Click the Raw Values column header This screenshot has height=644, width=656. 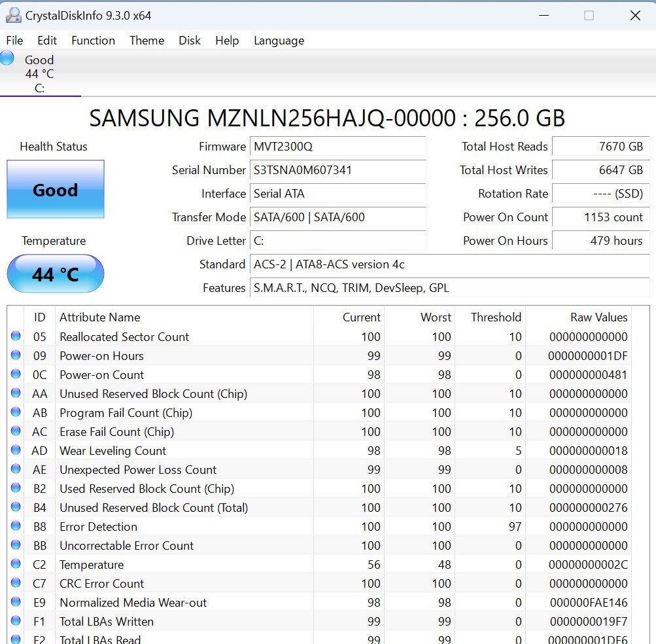pyautogui.click(x=578, y=317)
